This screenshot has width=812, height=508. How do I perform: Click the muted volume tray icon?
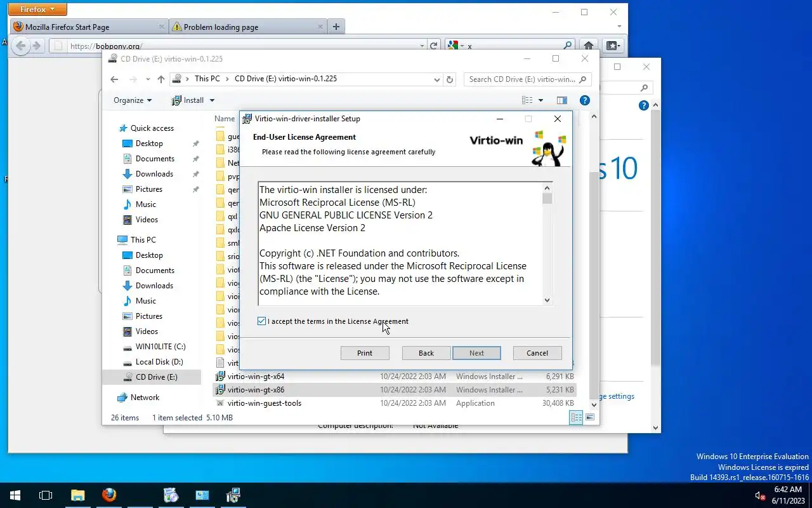[759, 495]
